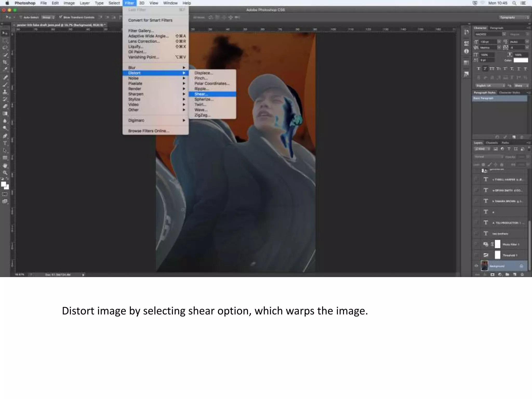Select the Lasso tool

5,48
